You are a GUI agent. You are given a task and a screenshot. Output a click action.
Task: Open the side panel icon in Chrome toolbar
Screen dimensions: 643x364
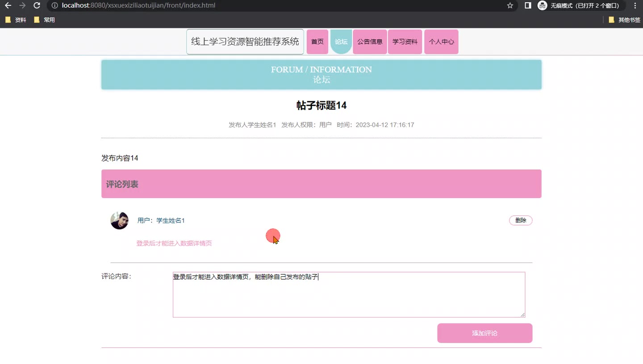(528, 6)
